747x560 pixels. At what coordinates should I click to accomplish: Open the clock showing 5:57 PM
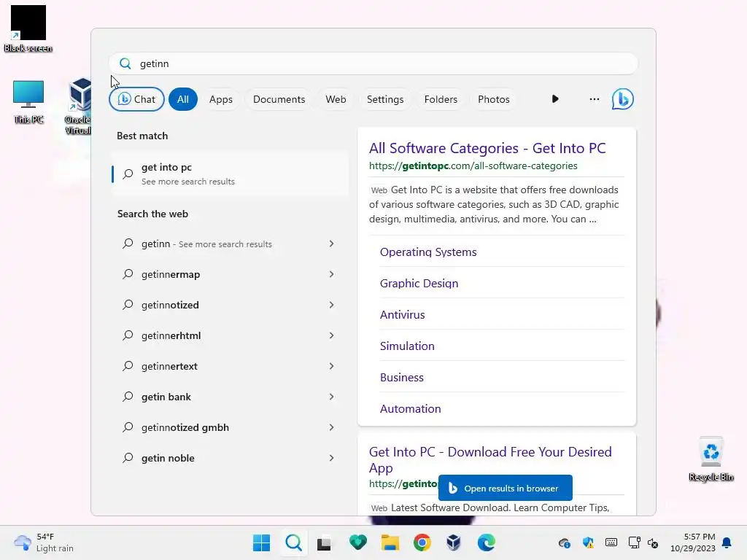click(x=693, y=542)
